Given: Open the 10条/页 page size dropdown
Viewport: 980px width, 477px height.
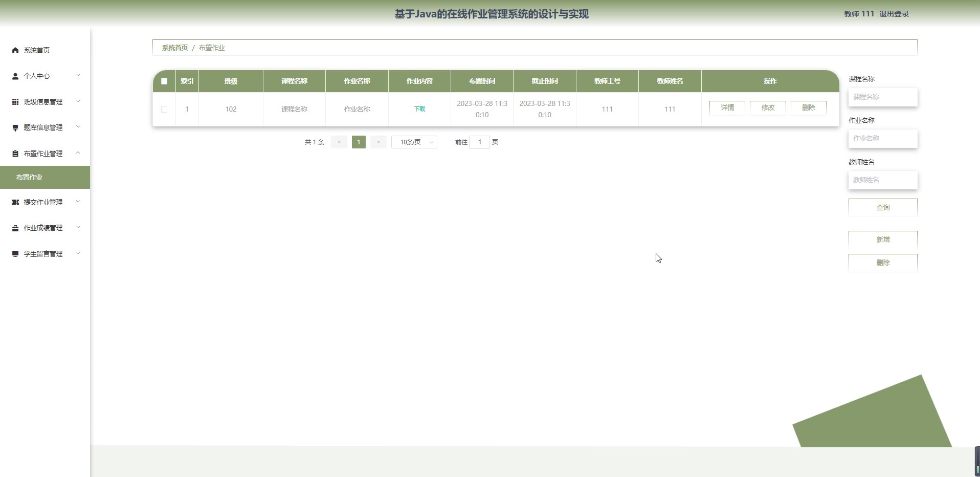Looking at the screenshot, I should pos(414,142).
